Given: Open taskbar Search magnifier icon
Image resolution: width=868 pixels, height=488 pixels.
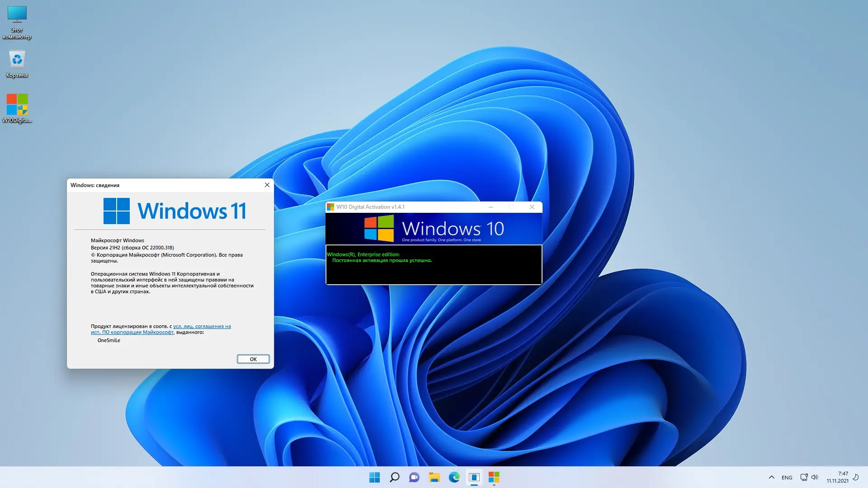Looking at the screenshot, I should 394,477.
